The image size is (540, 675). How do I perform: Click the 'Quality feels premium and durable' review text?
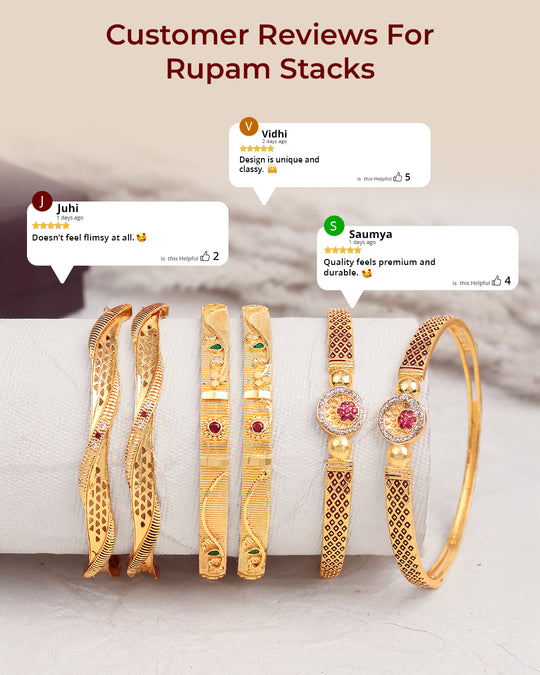coord(379,267)
